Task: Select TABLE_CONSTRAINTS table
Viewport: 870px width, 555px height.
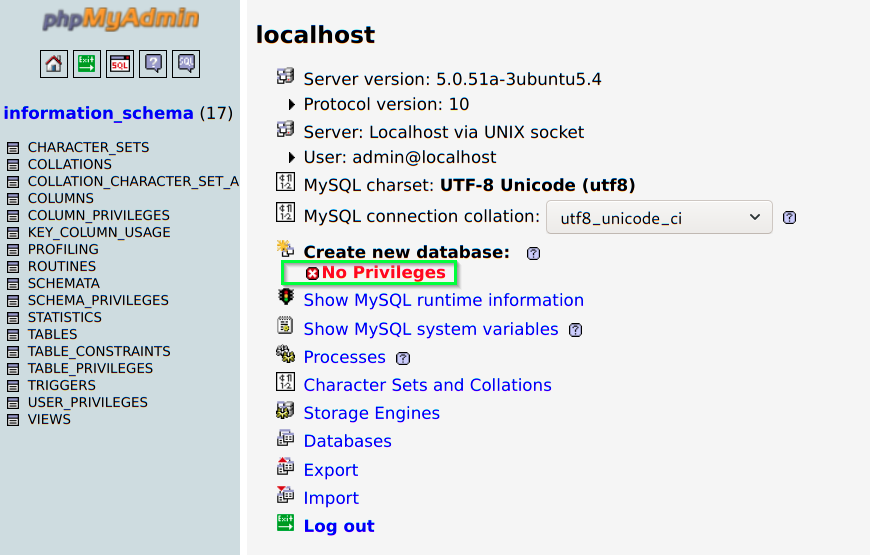Action: 99,351
